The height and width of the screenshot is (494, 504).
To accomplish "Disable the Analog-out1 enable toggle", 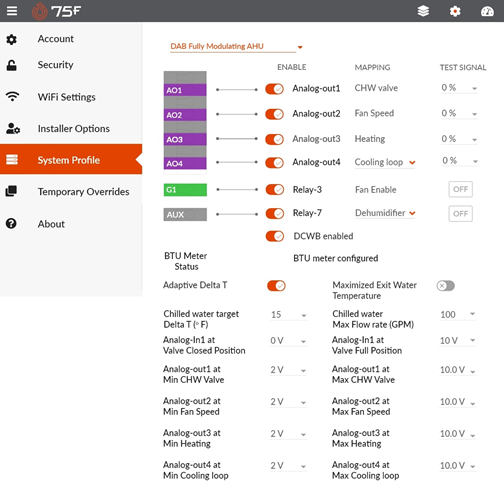I will (x=274, y=89).
